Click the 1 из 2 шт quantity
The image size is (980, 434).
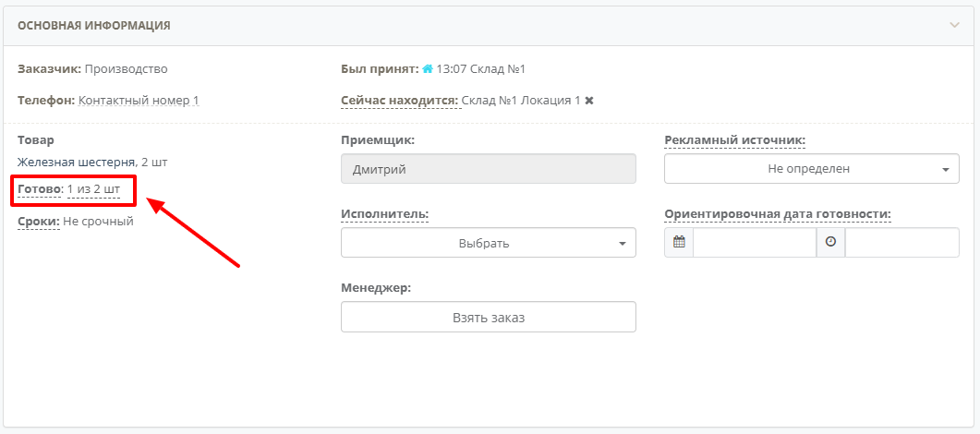point(93,188)
